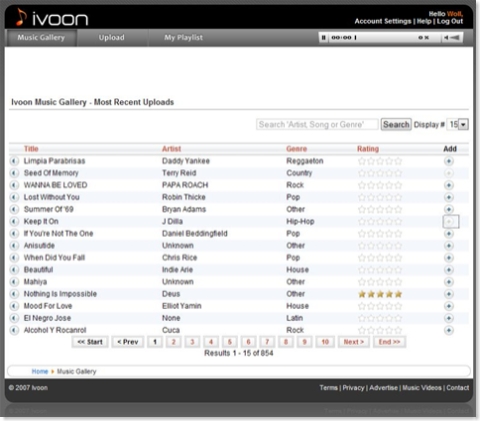The image size is (480, 421).
Task: Play the song When Did You Fall
Action: 14,258
